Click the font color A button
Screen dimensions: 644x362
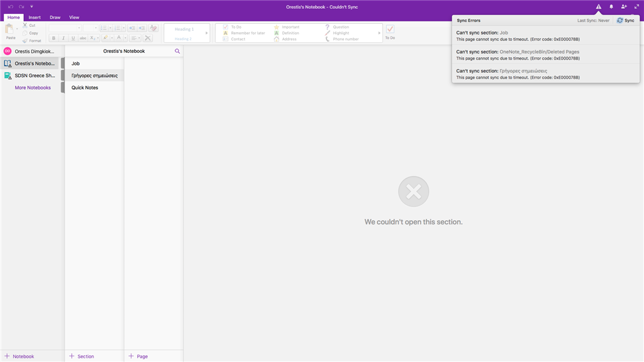(x=119, y=38)
